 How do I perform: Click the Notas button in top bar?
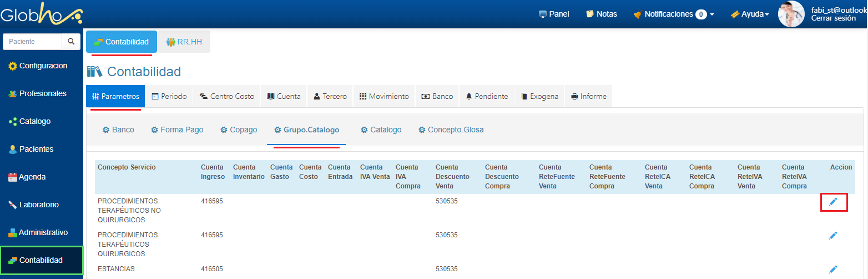pyautogui.click(x=602, y=14)
